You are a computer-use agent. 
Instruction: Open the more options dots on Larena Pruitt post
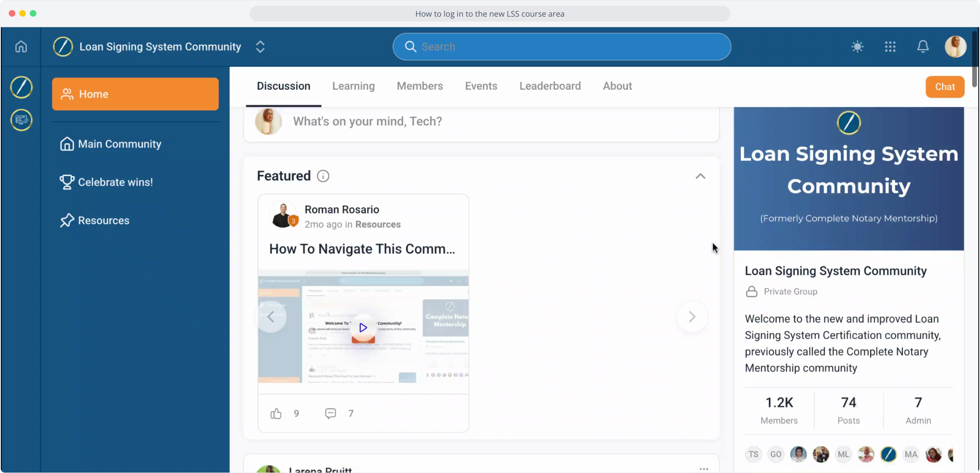pos(704,469)
